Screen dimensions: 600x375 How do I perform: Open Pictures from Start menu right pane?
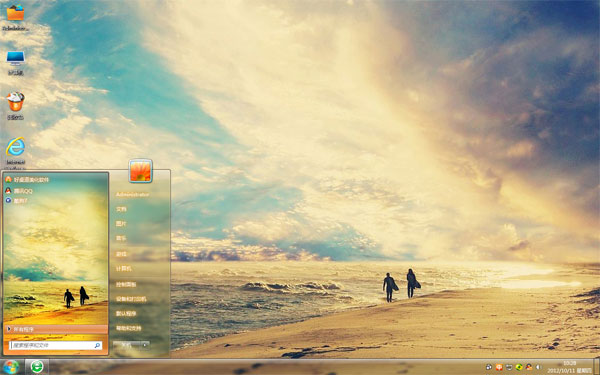tap(121, 224)
